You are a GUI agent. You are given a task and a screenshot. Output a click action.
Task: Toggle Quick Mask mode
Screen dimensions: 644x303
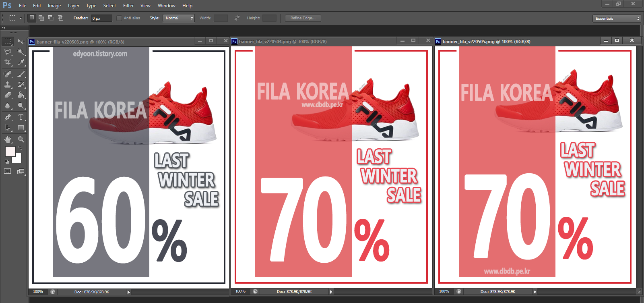coord(8,171)
